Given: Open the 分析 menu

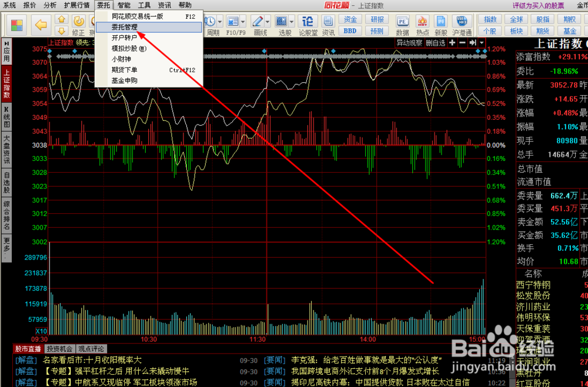Looking at the screenshot, I should click(50, 5).
